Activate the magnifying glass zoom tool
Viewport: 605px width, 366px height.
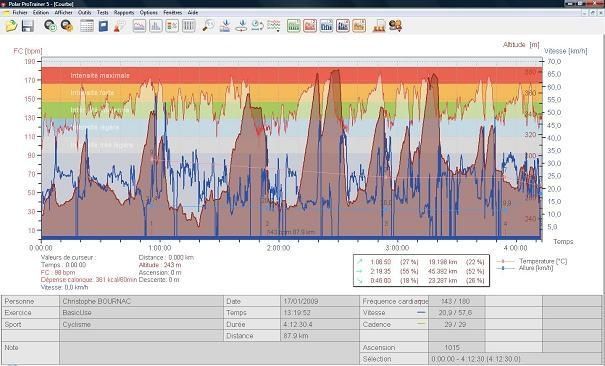point(208,26)
